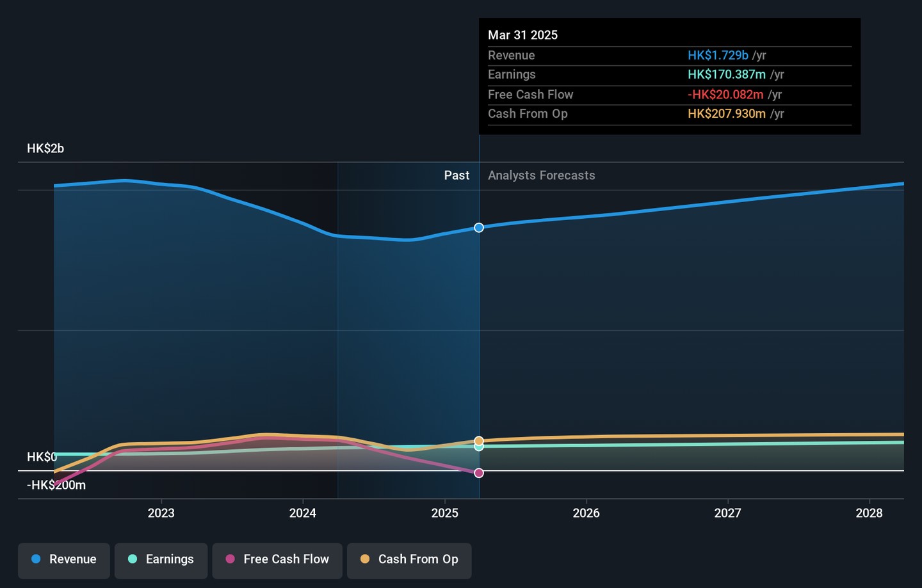
Task: Toggle Cash From Op legend item
Action: click(409, 560)
